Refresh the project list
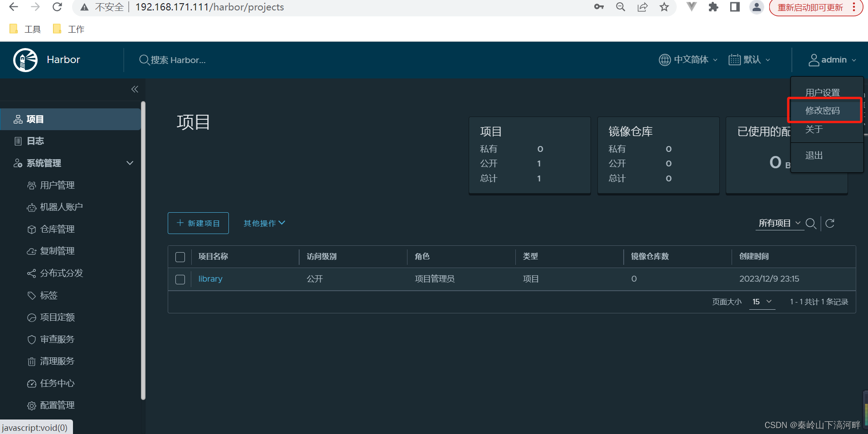This screenshot has width=868, height=434. [x=831, y=223]
